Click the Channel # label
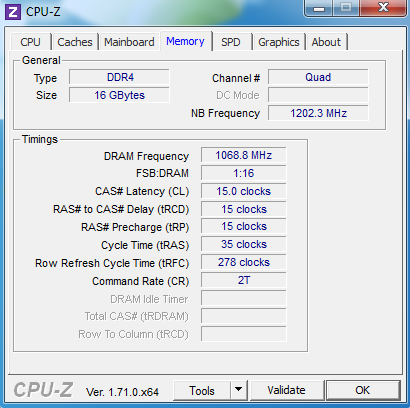The image size is (410, 408). coord(236,78)
